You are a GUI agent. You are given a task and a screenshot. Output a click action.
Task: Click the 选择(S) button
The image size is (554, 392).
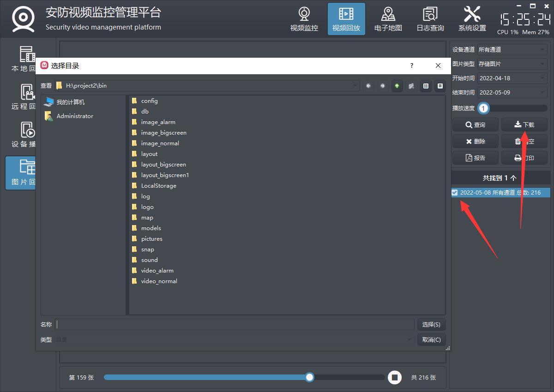pyautogui.click(x=431, y=325)
